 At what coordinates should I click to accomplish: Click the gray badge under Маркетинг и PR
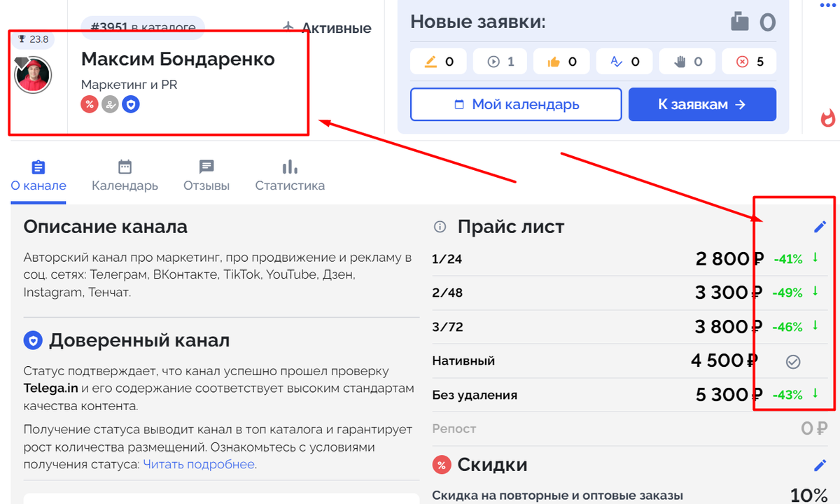pos(110,104)
